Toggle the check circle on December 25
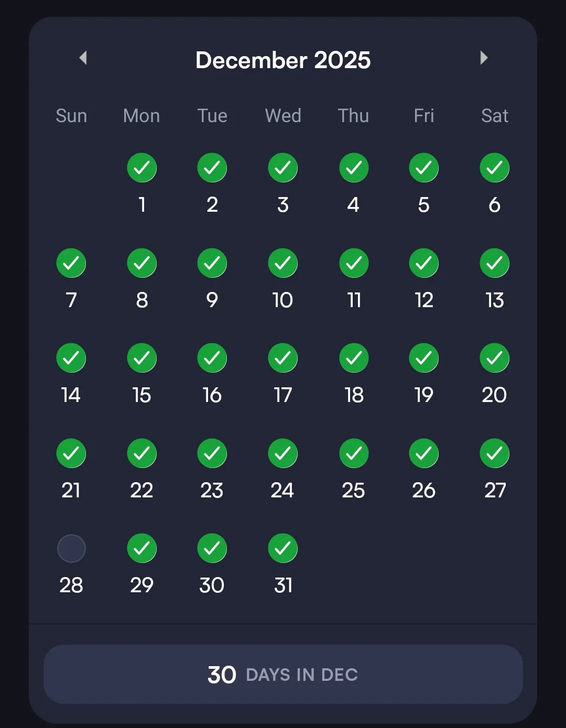This screenshot has height=728, width=566. (x=354, y=453)
